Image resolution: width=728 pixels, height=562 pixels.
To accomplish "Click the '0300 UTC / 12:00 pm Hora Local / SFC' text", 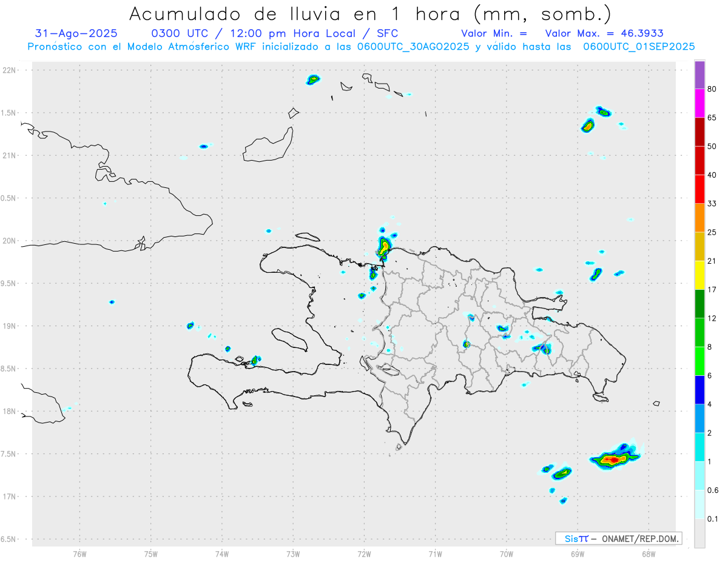I will click(274, 33).
